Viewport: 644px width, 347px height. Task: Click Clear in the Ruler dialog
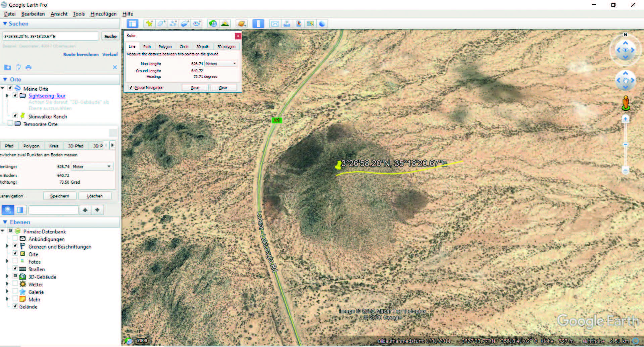click(223, 88)
